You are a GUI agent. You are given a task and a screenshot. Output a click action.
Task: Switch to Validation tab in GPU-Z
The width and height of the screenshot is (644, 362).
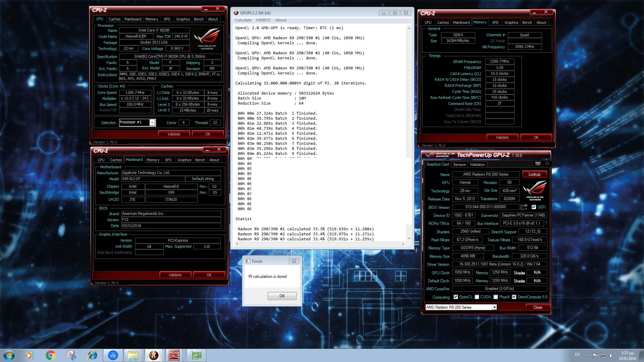477,164
